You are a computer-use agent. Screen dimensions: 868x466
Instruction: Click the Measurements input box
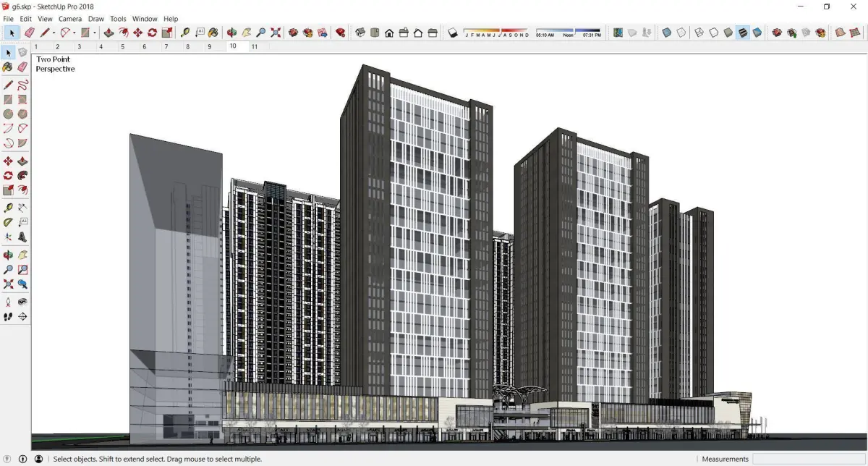pyautogui.click(x=809, y=459)
